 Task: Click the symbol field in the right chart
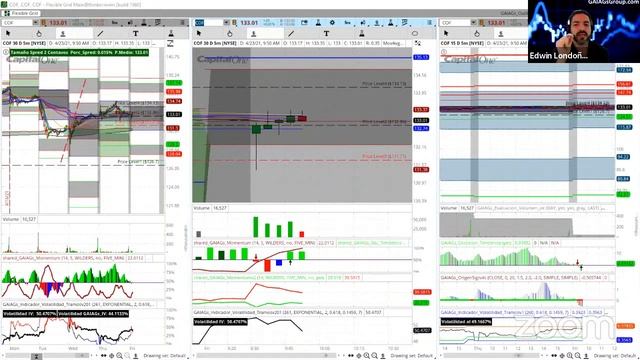[455, 22]
